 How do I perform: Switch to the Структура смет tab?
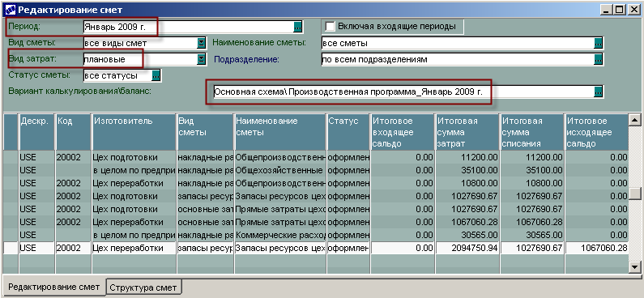click(x=143, y=287)
